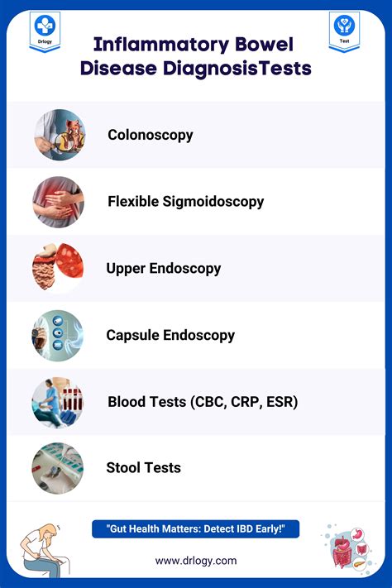Select the Stool Tests entry
392x588 pixels.
(x=143, y=468)
